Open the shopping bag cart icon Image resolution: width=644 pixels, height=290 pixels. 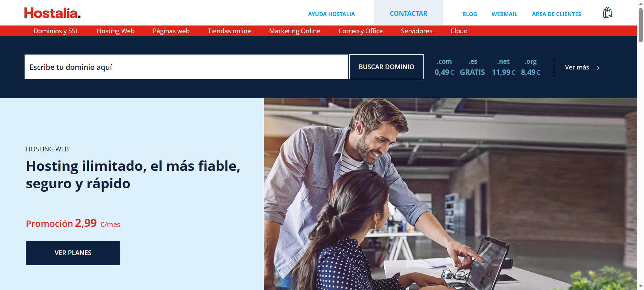pos(607,13)
